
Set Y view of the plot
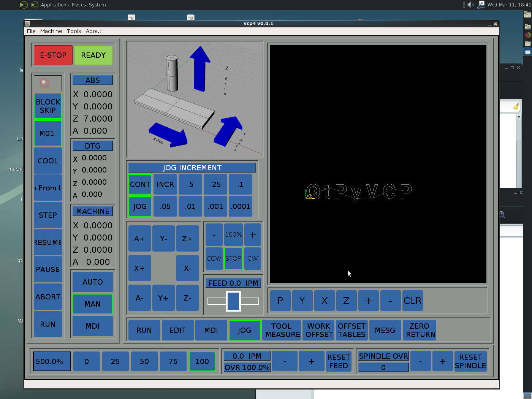pos(302,301)
